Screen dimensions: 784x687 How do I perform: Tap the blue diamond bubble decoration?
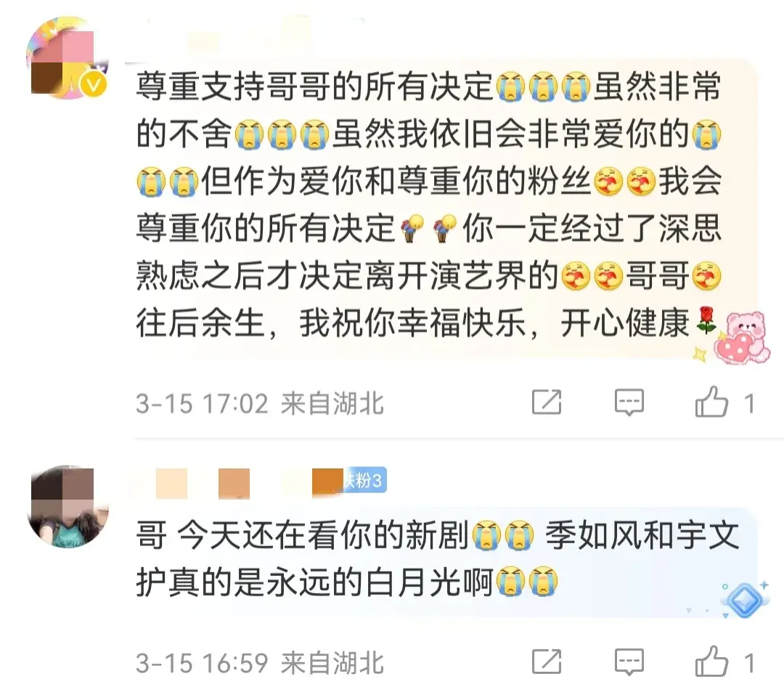pyautogui.click(x=745, y=599)
